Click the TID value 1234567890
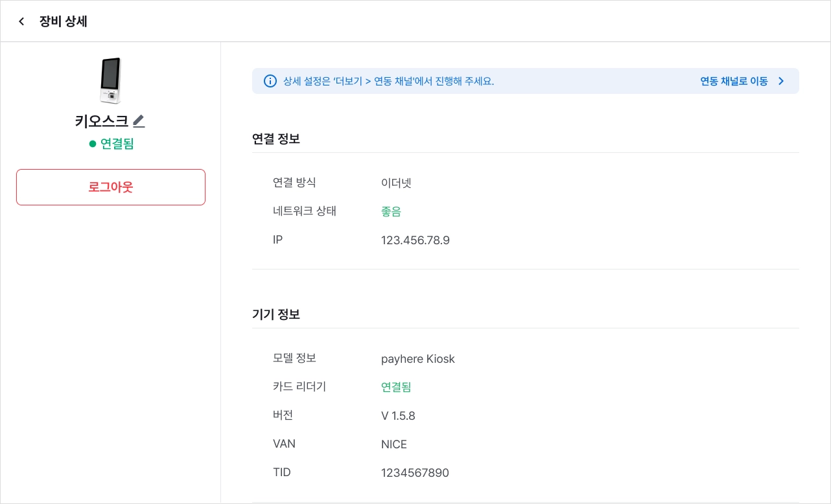The width and height of the screenshot is (831, 504). tap(415, 473)
